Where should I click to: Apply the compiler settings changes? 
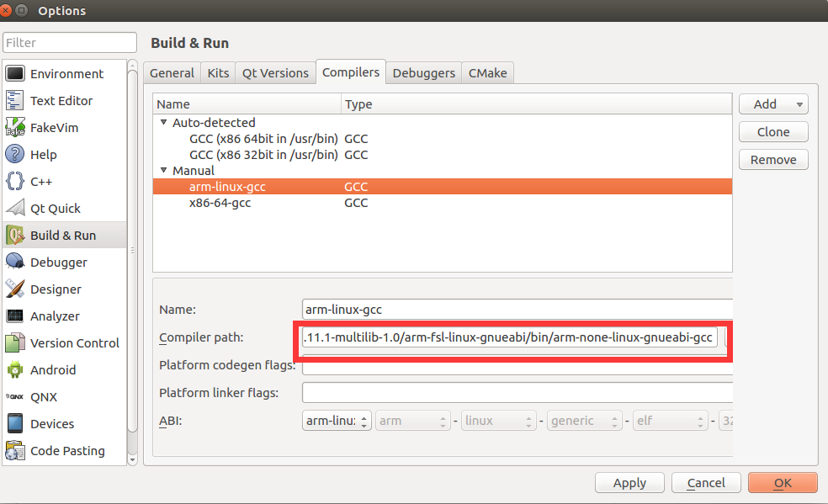click(629, 482)
